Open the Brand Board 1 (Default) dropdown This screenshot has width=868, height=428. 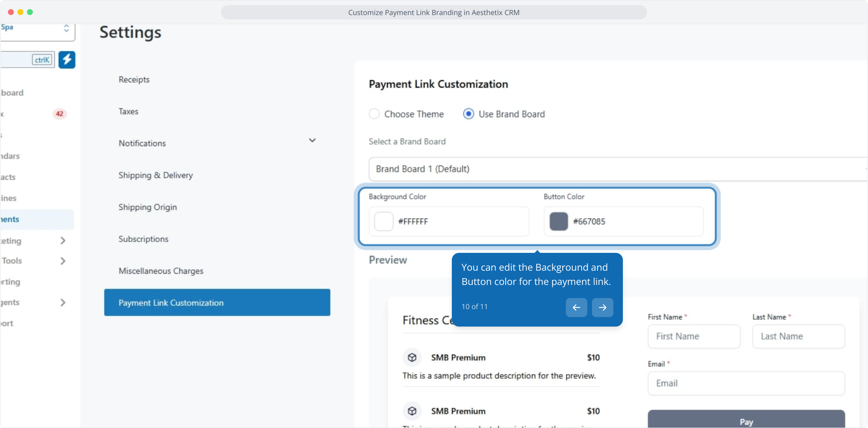618,169
